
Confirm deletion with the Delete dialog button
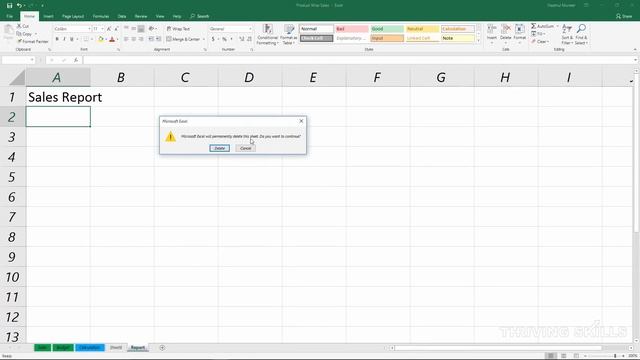(220, 148)
